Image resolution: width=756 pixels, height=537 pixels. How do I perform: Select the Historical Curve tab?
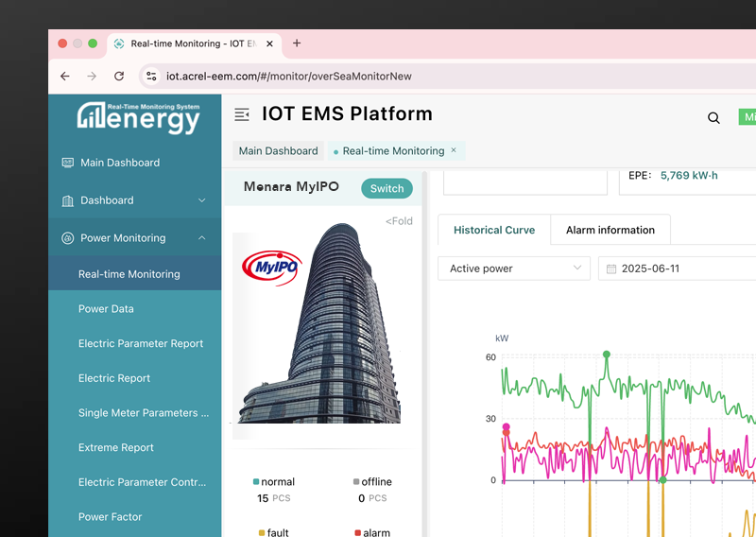click(x=494, y=230)
